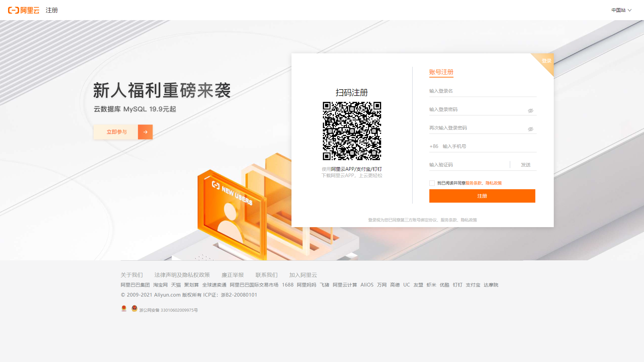644x362 pixels.
Task: Click the 云数据库 MySQL 19.9元起 text
Action: click(x=135, y=109)
